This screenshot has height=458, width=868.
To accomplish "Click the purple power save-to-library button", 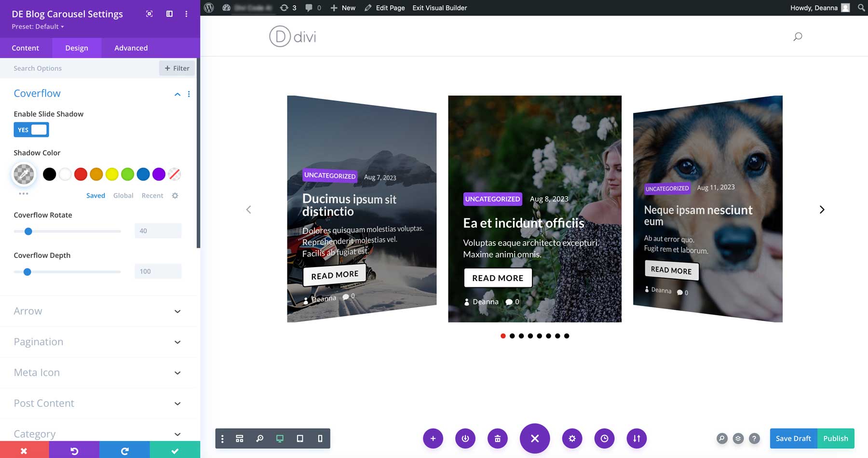I will (465, 439).
